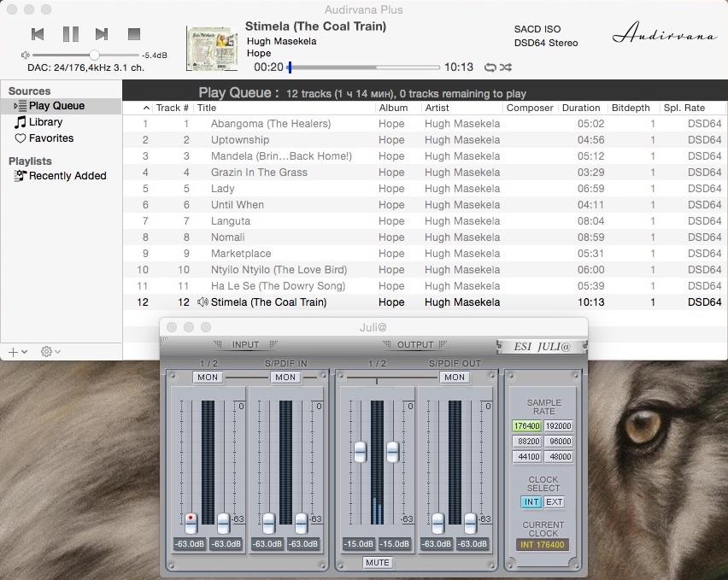The height and width of the screenshot is (580, 728).
Task: Click now-playing speaker icon beside Stimela
Action: (x=203, y=302)
